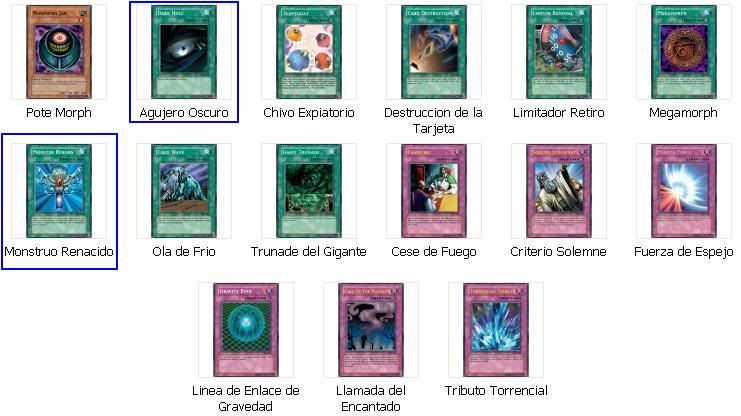Select the Ola de Frio text label
741x416 pixels.
coord(184,251)
